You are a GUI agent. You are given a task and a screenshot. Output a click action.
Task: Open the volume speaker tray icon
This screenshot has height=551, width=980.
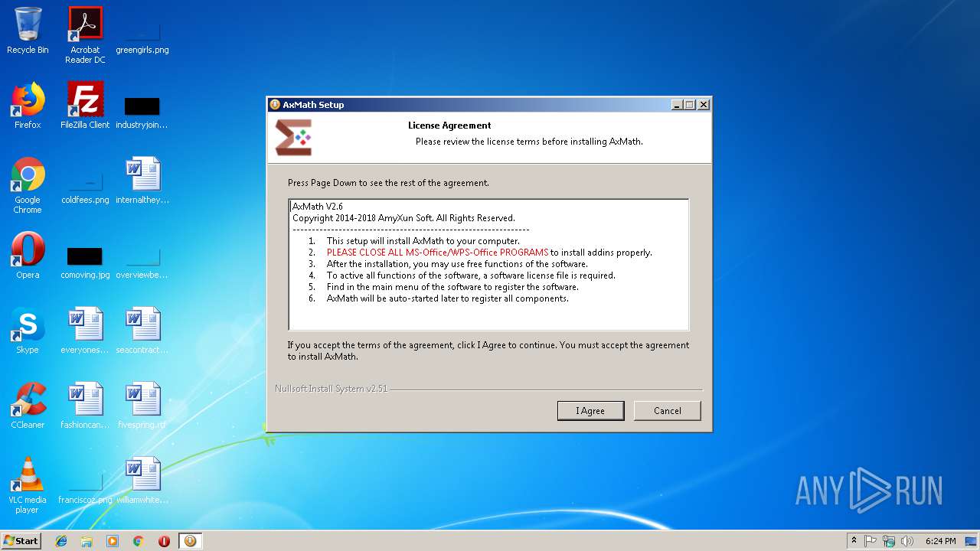pos(907,540)
